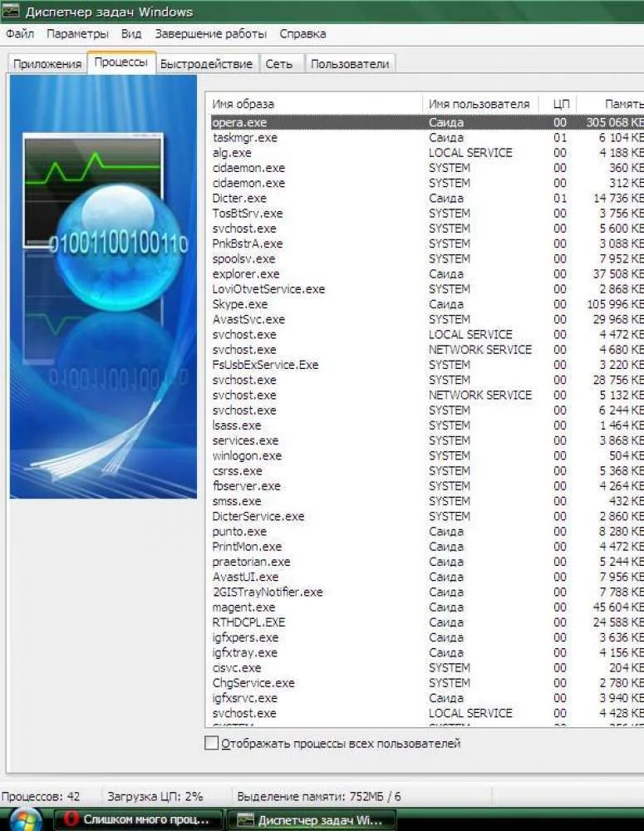644x831 pixels.
Task: Click the blue sphere side panel image
Action: pos(103,287)
